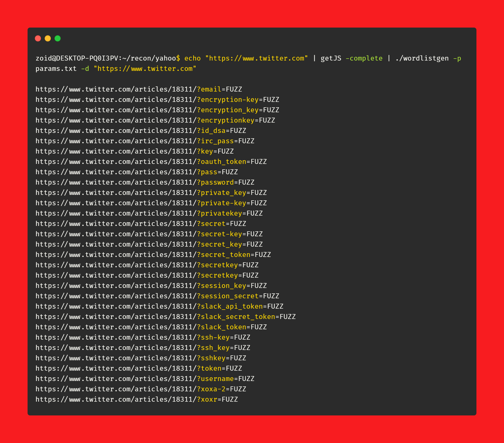
Task: Click the ?slack_token=FUZZ URL line
Action: pos(151,327)
